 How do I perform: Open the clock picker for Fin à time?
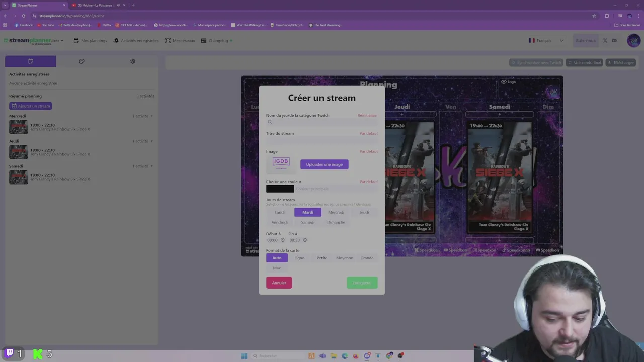(305, 240)
